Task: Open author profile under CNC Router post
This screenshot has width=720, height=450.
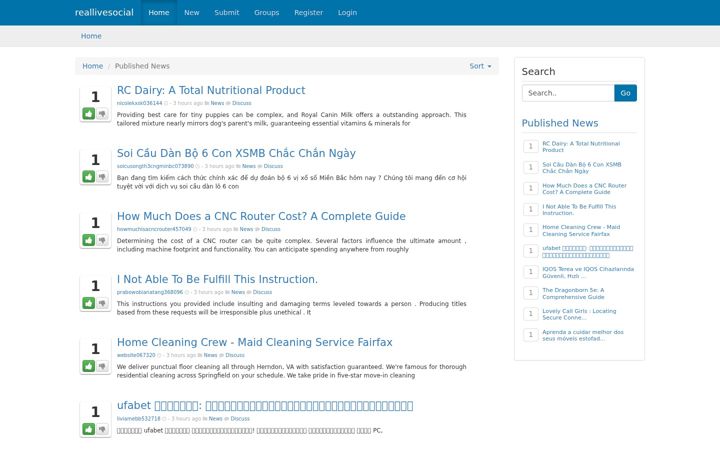Action: (x=154, y=229)
